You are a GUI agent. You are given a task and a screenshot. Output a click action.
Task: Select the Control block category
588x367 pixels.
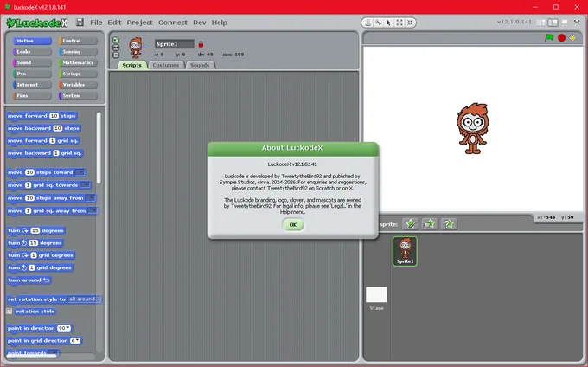point(78,41)
